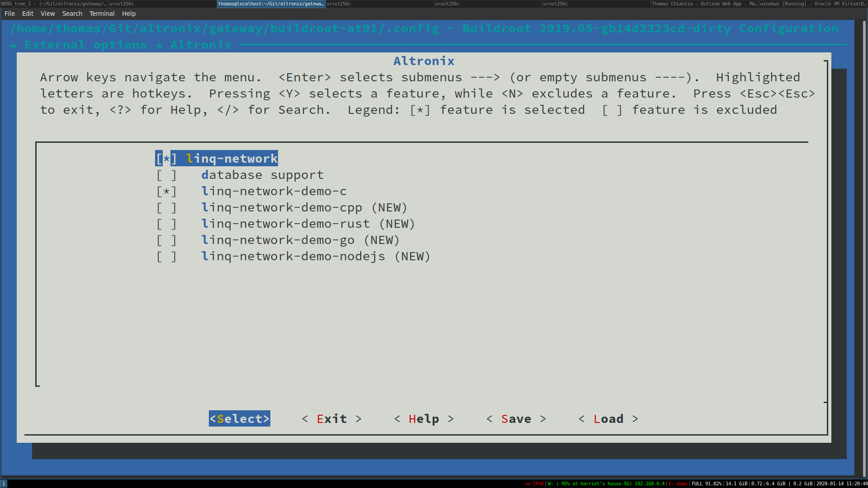Enable the linq-network-demo-rust checkbox
Screen dimensions: 868x488
166,224
